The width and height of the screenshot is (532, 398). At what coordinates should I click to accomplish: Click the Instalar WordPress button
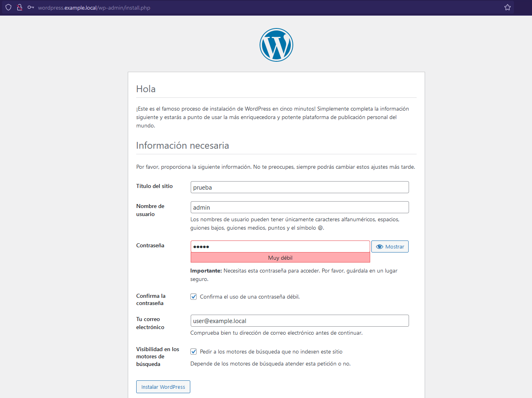pos(163,387)
